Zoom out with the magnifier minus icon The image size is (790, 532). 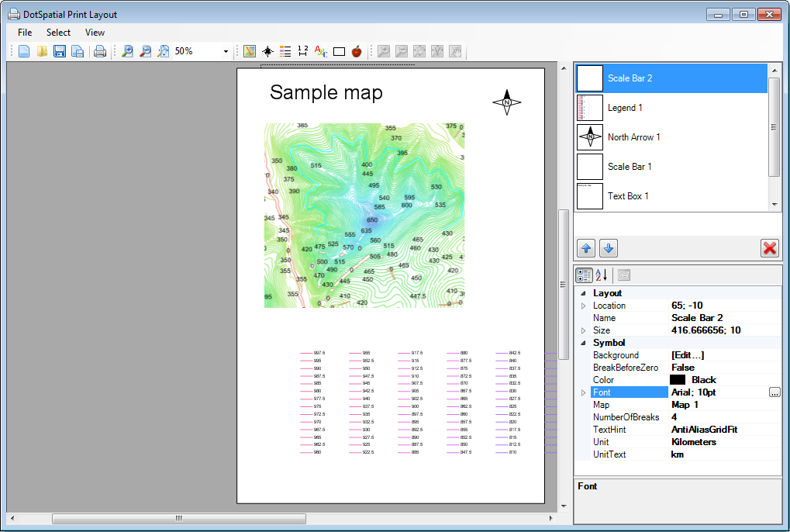tap(145, 51)
